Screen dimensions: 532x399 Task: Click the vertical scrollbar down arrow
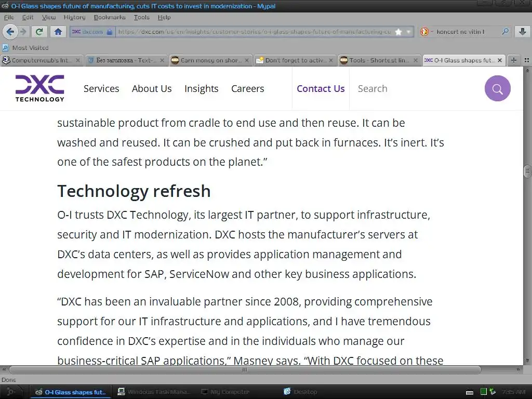coord(528,361)
